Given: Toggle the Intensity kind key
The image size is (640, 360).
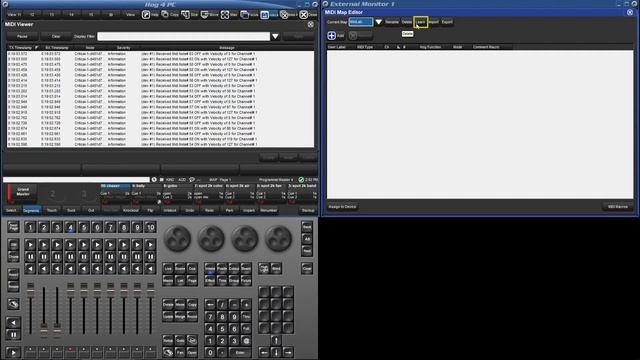Looking at the screenshot, I should [210, 269].
